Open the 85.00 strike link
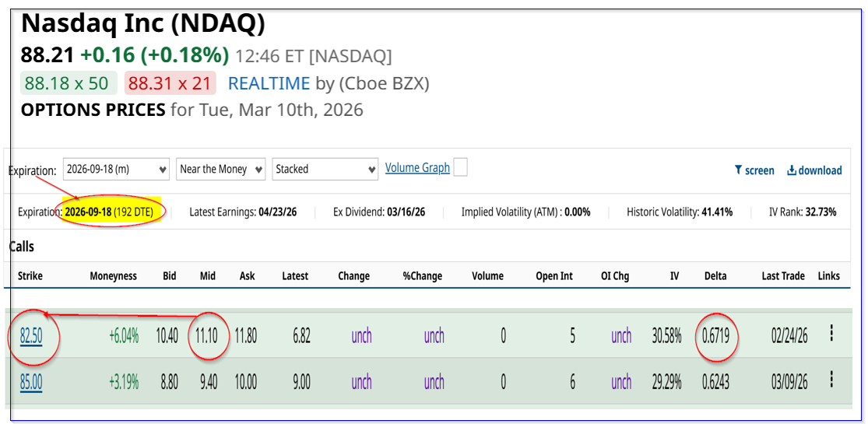 coord(31,382)
